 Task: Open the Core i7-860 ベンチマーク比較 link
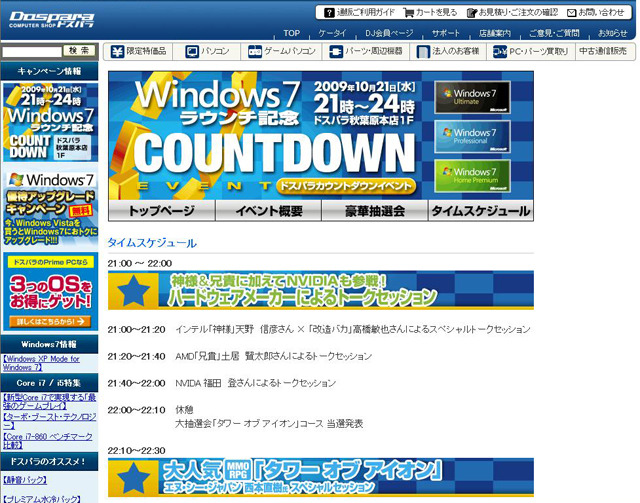pyautogui.click(x=47, y=441)
